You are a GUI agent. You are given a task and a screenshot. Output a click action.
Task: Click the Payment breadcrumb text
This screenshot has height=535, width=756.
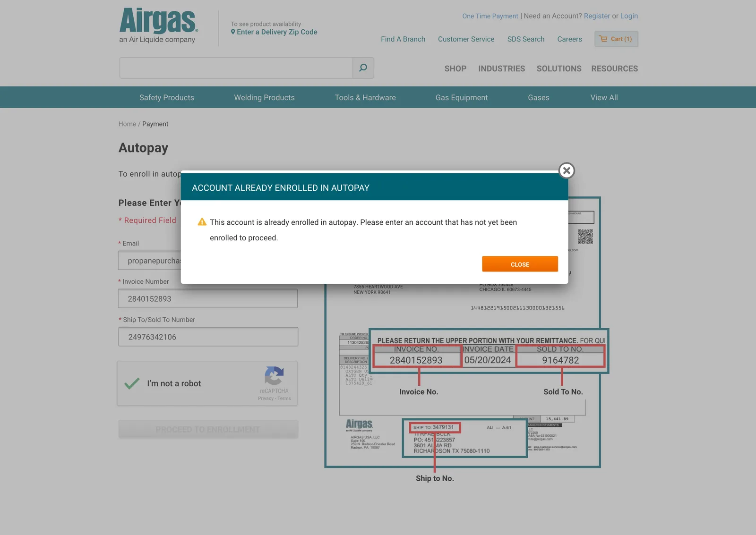coord(155,124)
